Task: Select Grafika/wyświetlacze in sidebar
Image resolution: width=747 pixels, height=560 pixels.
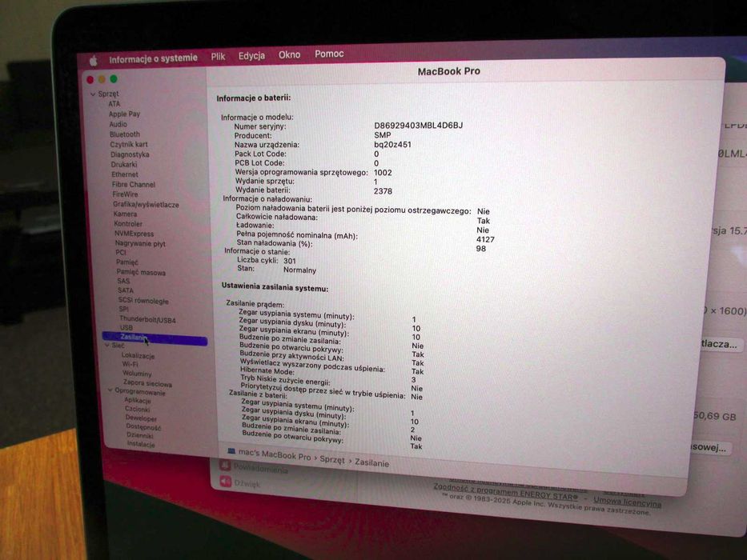Action: pyautogui.click(x=146, y=204)
